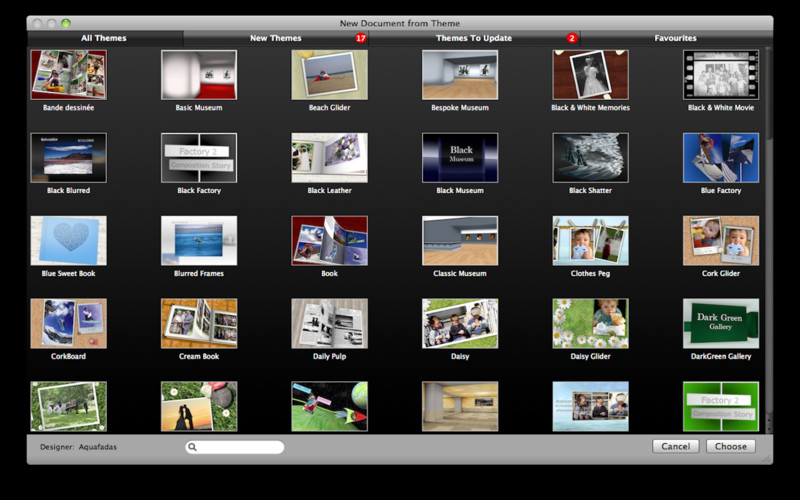
Task: Choose the Clothes Peg theme thumbnail
Action: (590, 240)
